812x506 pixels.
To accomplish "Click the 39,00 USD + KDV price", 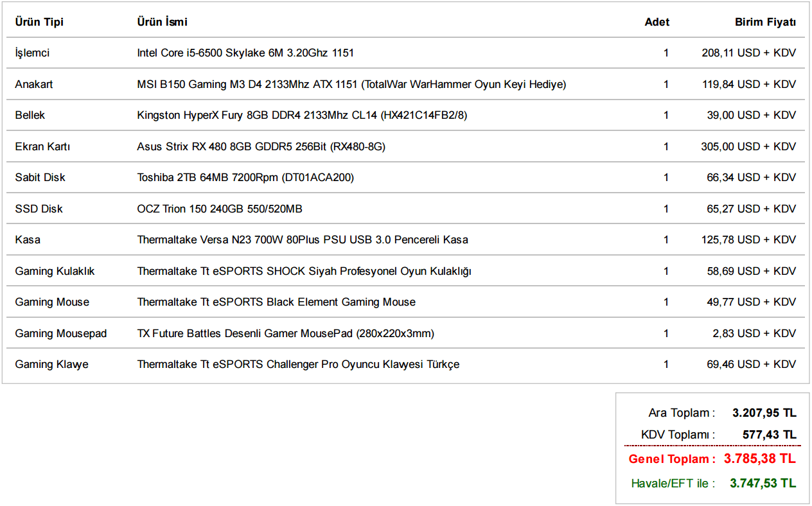I will coord(752,115).
